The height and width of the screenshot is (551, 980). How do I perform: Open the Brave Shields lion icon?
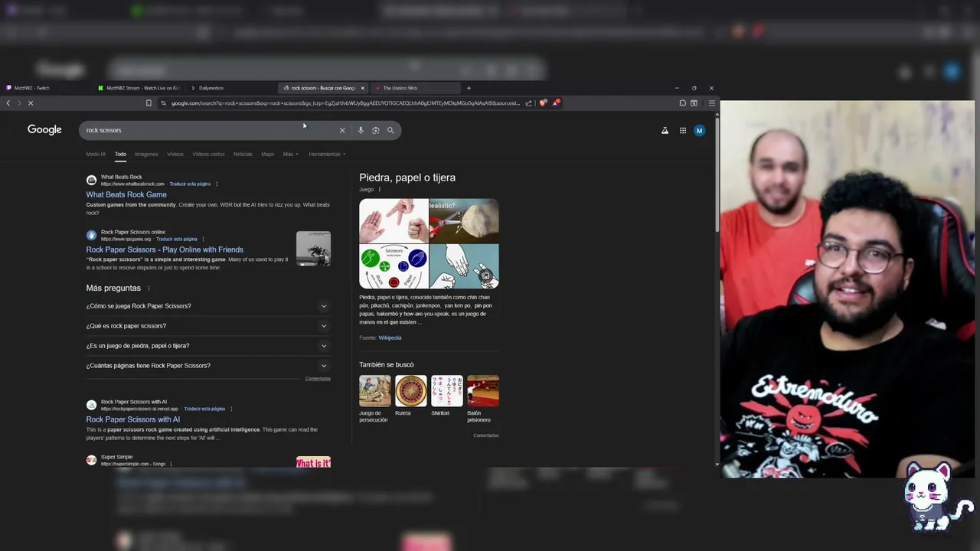click(x=543, y=103)
